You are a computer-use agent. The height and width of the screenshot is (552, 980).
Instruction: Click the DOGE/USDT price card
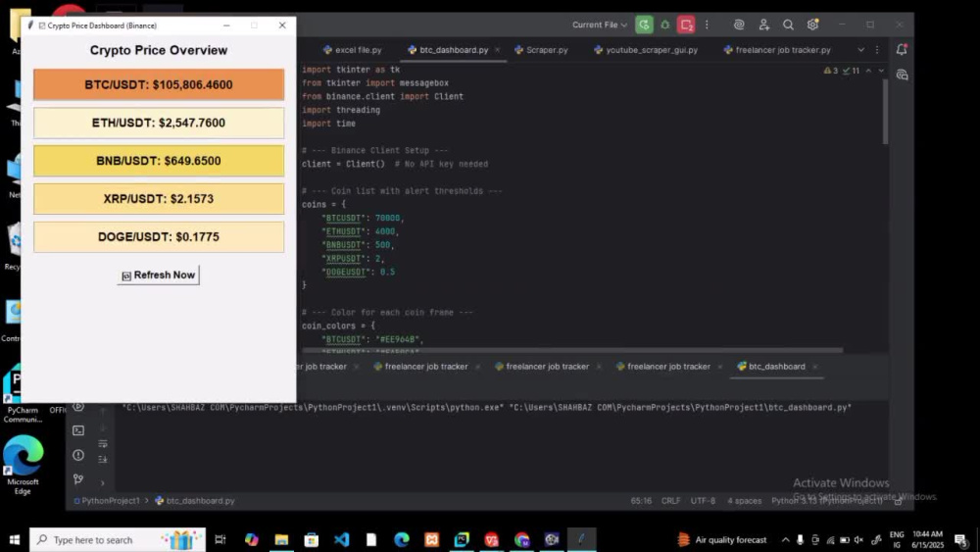(x=159, y=237)
